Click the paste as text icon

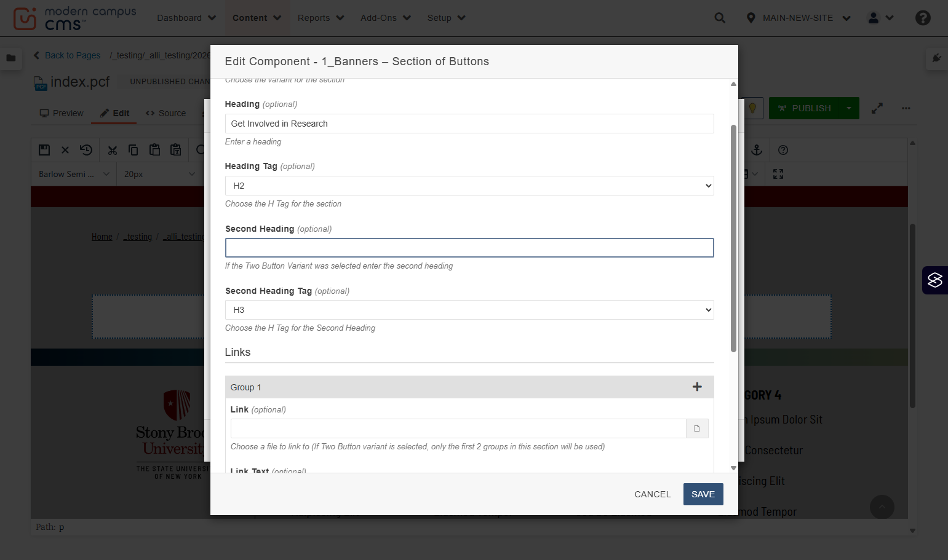coord(176,149)
